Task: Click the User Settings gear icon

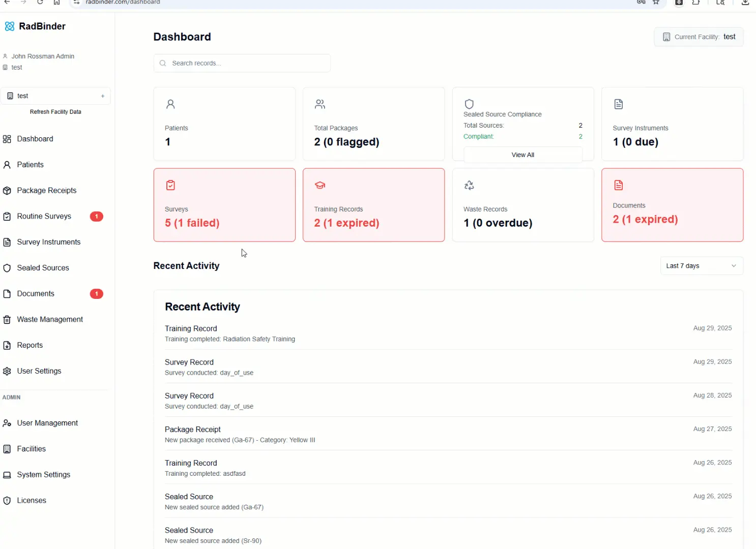Action: tap(7, 371)
